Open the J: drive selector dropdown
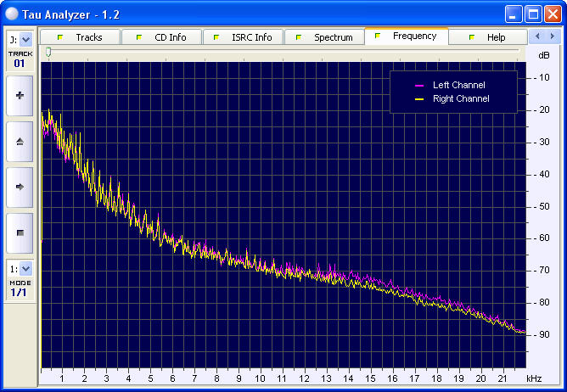 [25, 39]
